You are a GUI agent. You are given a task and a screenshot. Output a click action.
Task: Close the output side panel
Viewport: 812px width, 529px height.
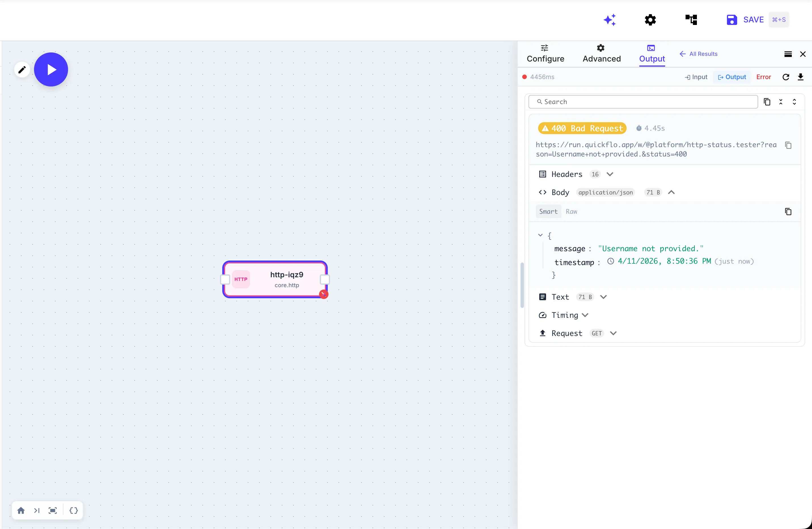803,54
